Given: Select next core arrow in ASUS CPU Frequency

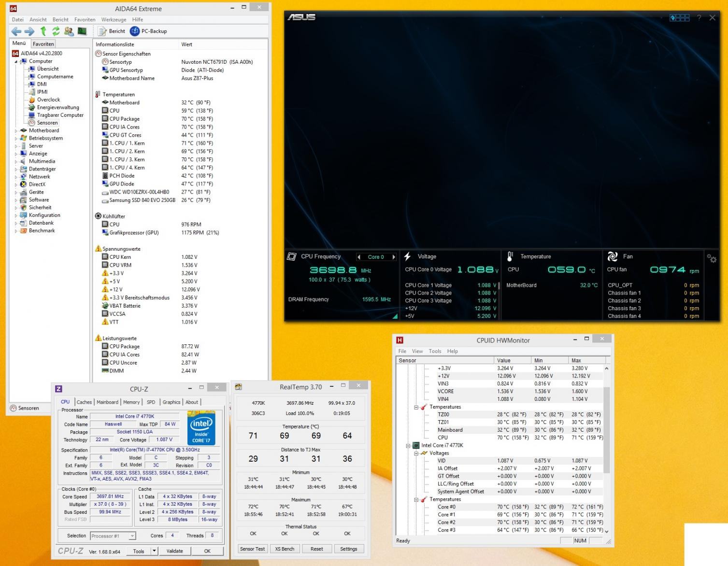Looking at the screenshot, I should pos(394,257).
